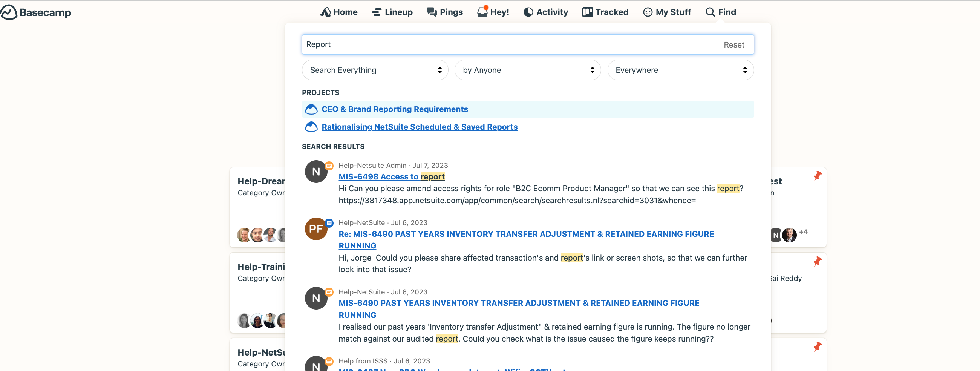Open MIS-6490 PAST YEARS INVENTORY original message
Viewport: 980px width, 371px height.
[519, 309]
